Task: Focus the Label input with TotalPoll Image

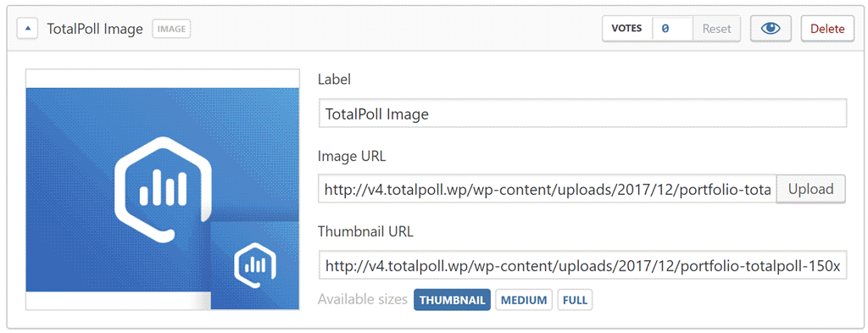Action: (582, 114)
